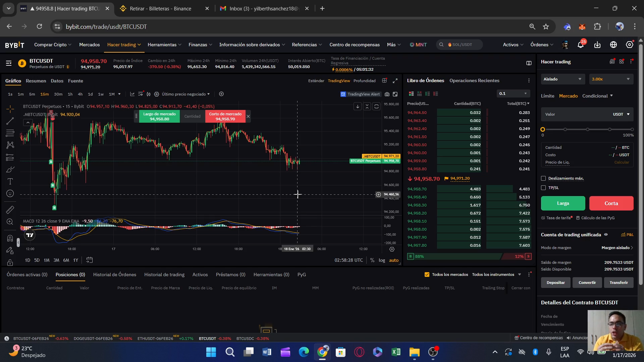Expand the Comprar Cripto menu

click(53, 45)
